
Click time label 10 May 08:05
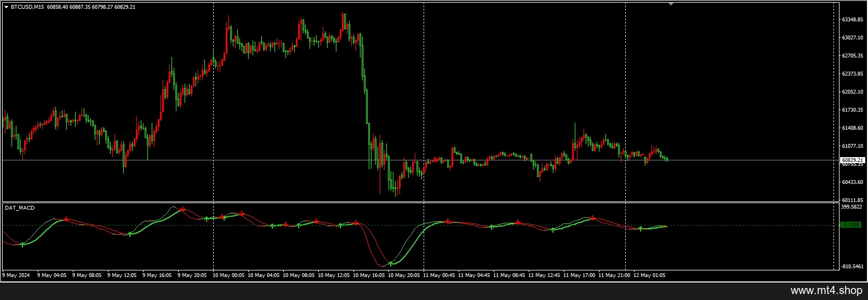(299, 275)
